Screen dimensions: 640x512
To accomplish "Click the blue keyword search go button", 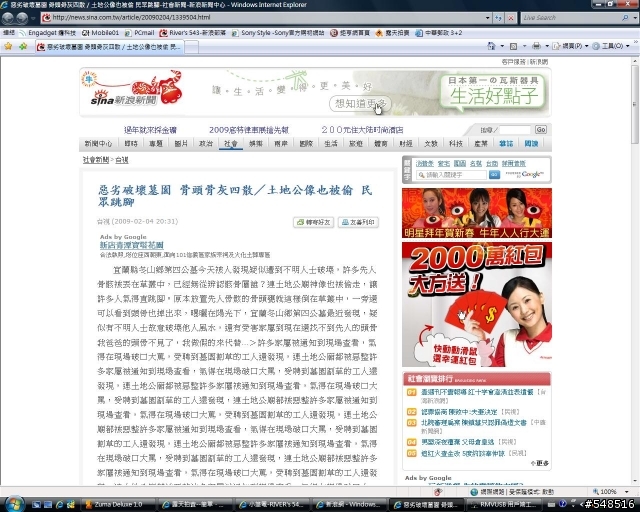I will tap(494, 175).
